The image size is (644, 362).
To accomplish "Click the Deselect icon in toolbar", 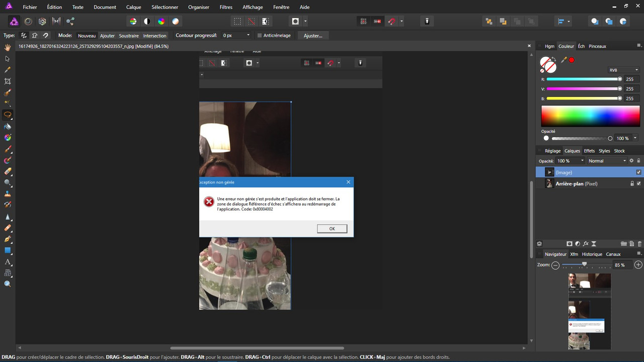I will tap(251, 21).
